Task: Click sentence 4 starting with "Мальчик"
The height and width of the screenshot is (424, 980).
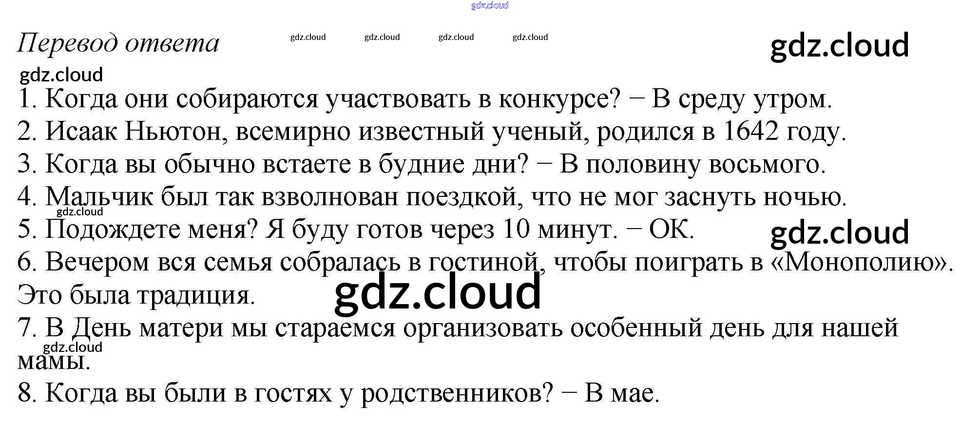Action: click(431, 197)
